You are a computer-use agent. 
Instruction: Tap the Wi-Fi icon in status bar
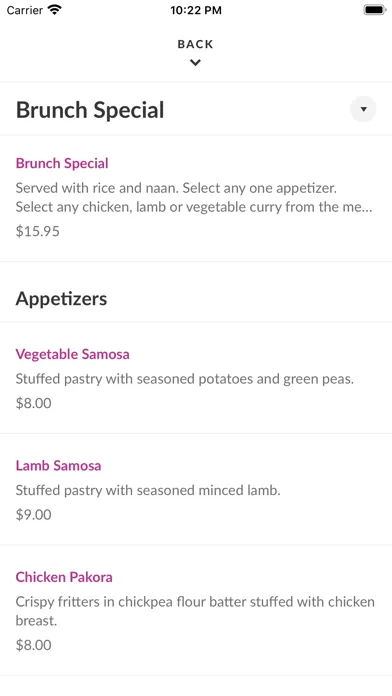55,10
